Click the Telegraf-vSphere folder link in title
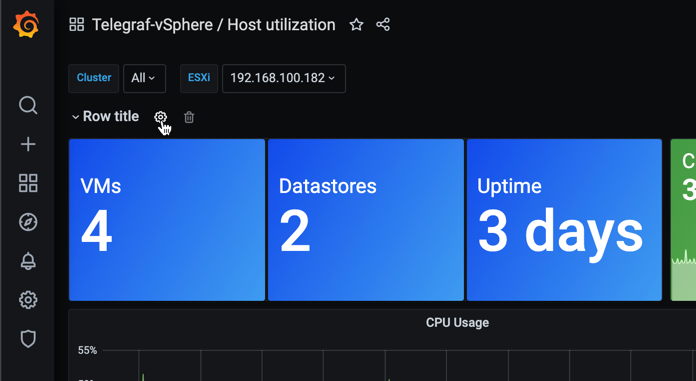The height and width of the screenshot is (381, 696). [152, 25]
